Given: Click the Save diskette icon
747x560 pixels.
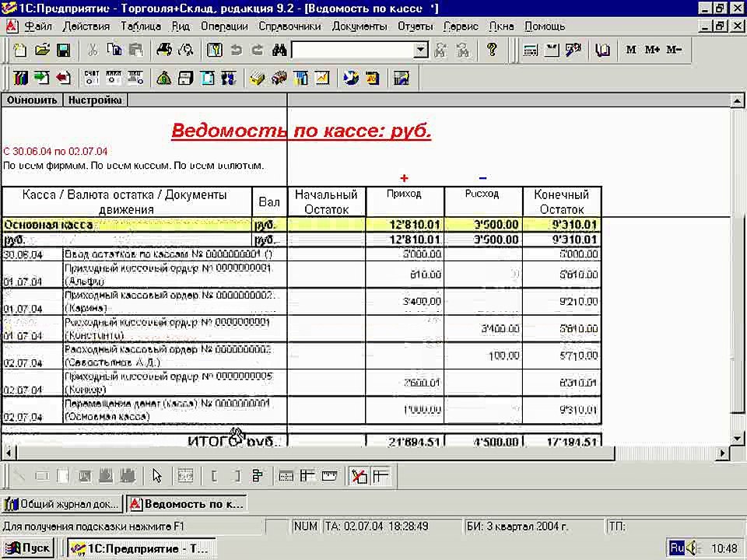Looking at the screenshot, I should 63,50.
